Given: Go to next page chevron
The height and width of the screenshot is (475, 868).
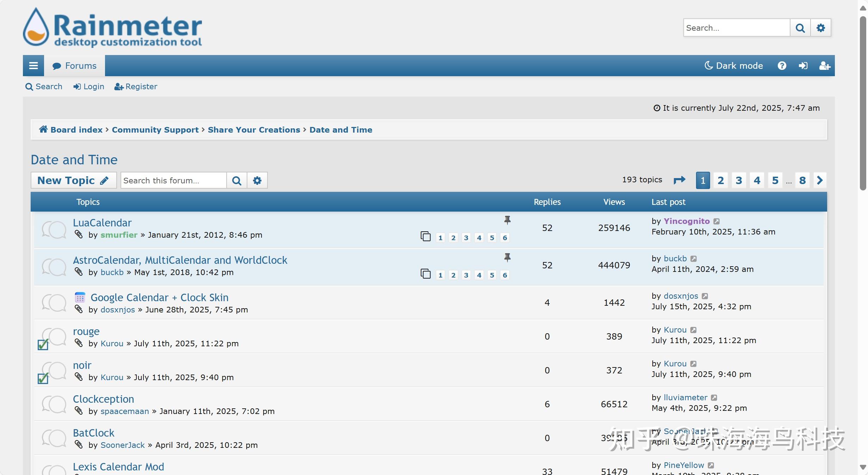Looking at the screenshot, I should 820,180.
